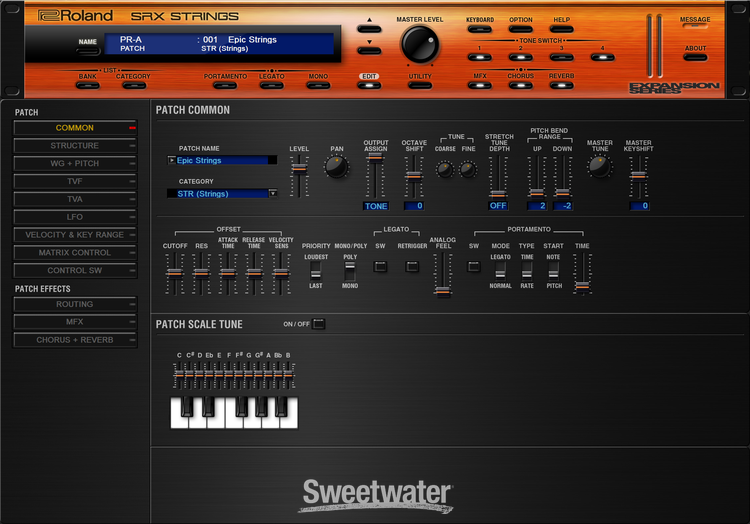750x524 pixels.
Task: Click the Output Assign TONE value
Action: pos(376,206)
